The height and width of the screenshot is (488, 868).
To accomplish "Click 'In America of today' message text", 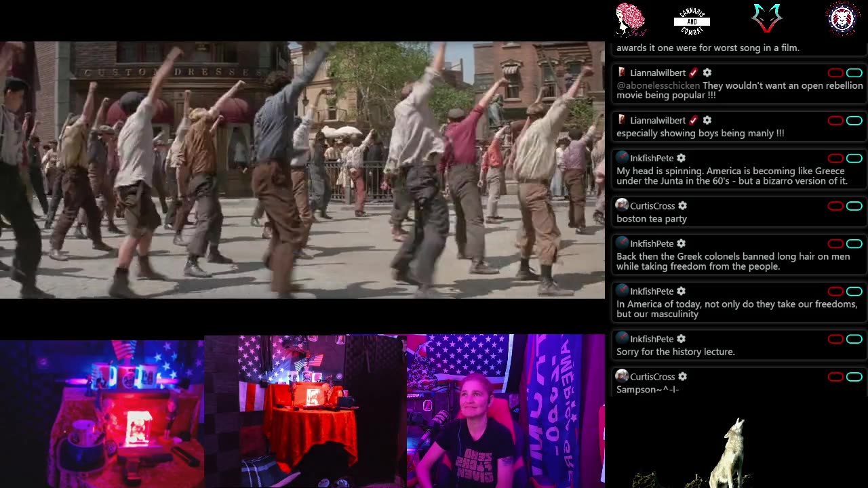I will tap(737, 309).
